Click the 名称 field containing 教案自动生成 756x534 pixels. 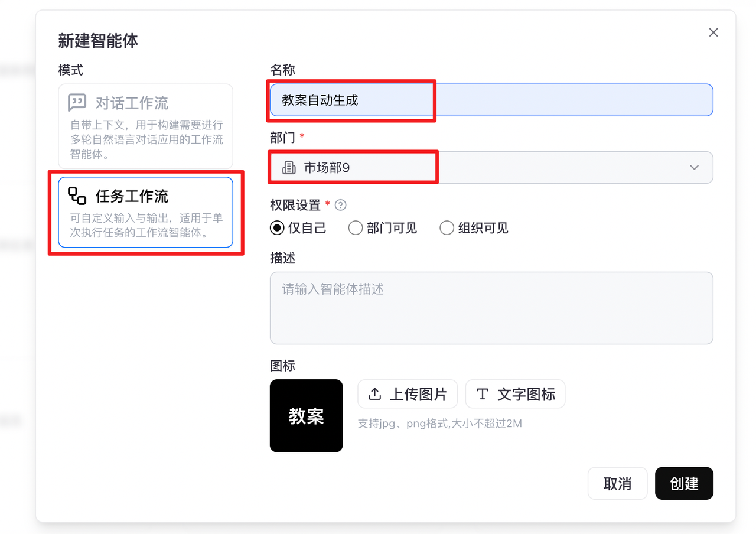(490, 100)
